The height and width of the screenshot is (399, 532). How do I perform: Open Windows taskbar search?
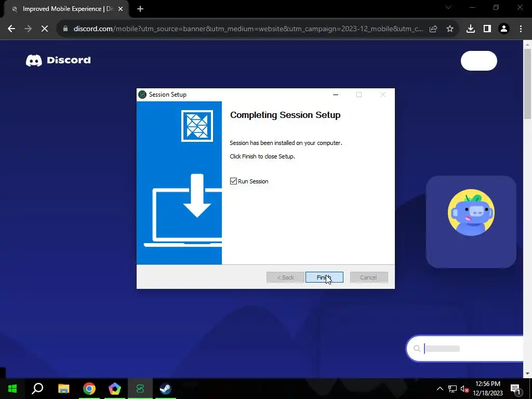(x=37, y=389)
